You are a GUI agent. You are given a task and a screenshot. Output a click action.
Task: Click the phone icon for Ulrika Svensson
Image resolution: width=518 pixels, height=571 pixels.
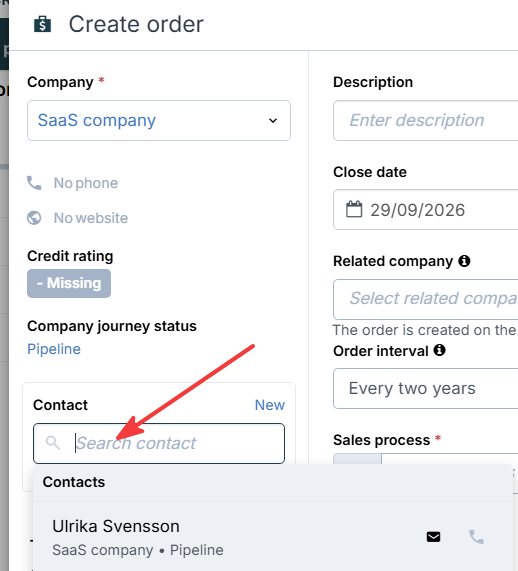[x=476, y=537]
